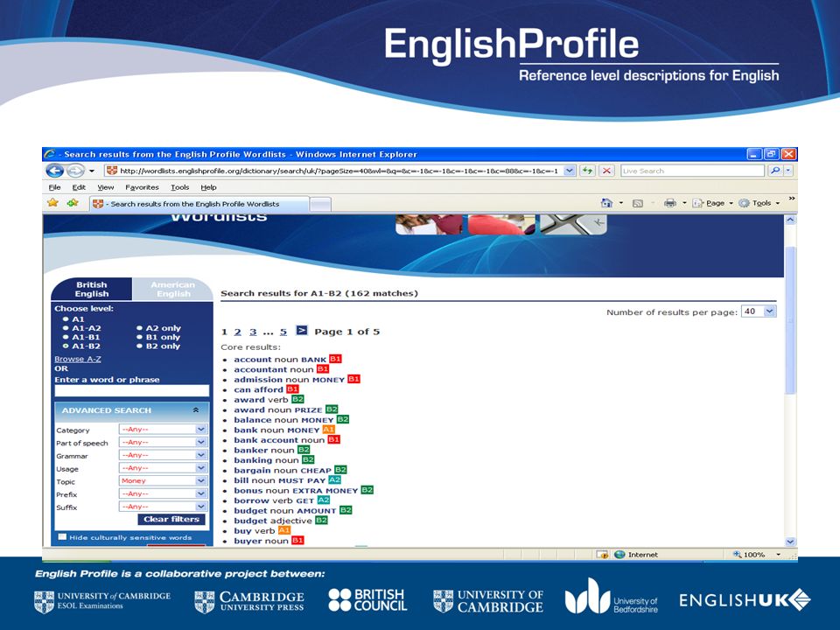Go to results page 3
This screenshot has width=840, height=630.
(x=253, y=332)
